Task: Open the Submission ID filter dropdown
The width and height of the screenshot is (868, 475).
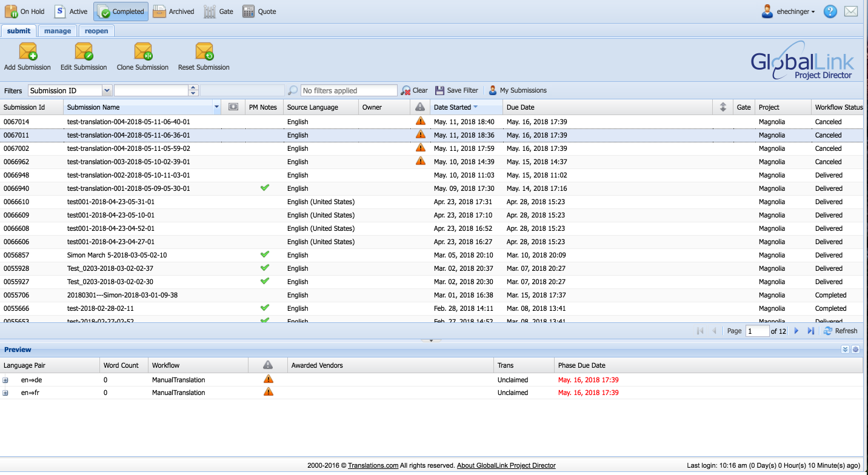Action: tap(107, 90)
